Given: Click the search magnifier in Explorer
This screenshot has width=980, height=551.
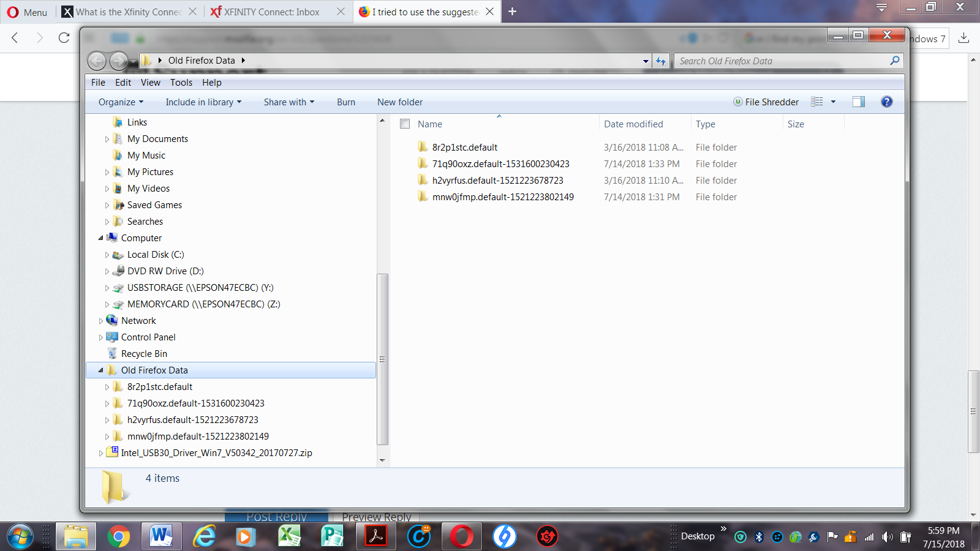Looking at the screenshot, I should pos(895,61).
